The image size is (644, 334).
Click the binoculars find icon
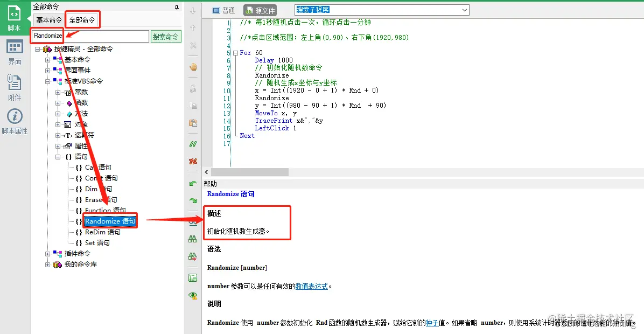click(x=193, y=239)
